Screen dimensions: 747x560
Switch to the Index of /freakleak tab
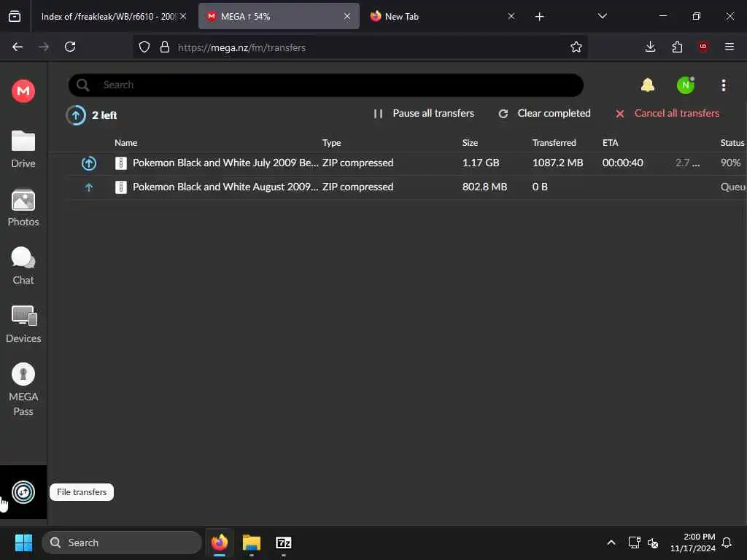109,17
